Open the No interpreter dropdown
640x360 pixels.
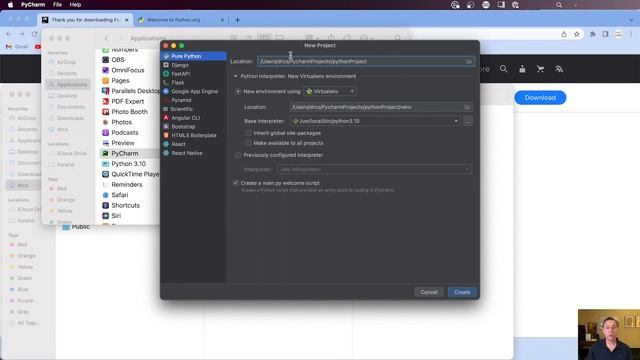coord(374,169)
